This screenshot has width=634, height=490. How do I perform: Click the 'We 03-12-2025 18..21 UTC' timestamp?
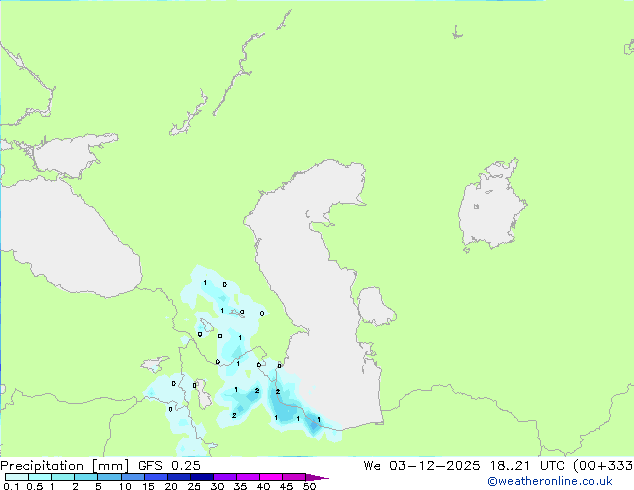[x=467, y=466]
